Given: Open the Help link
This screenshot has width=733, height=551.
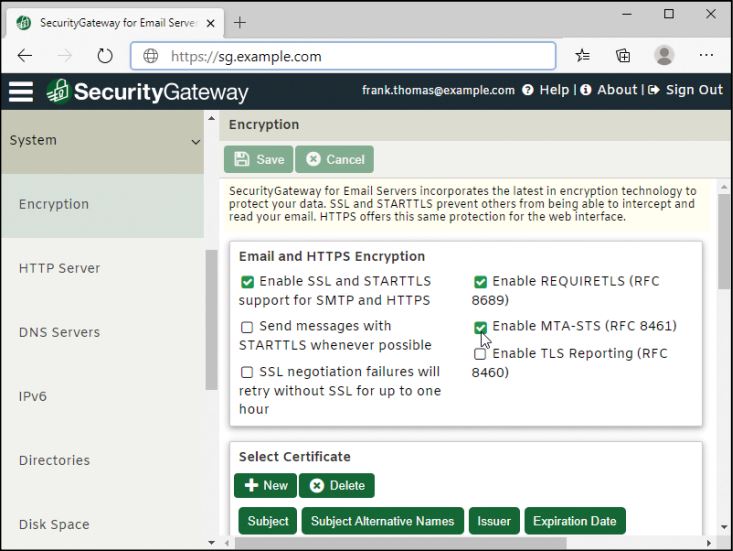Looking at the screenshot, I should pyautogui.click(x=554, y=90).
